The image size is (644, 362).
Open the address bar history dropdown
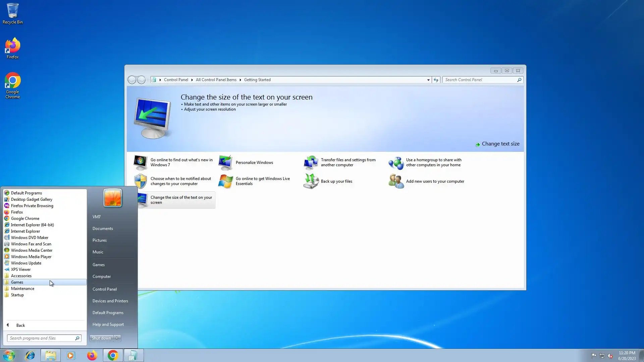(428, 80)
